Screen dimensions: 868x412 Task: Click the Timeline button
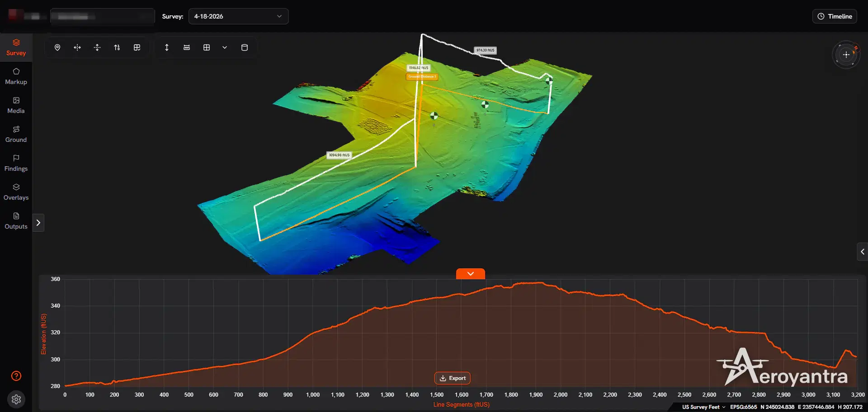[x=835, y=16]
